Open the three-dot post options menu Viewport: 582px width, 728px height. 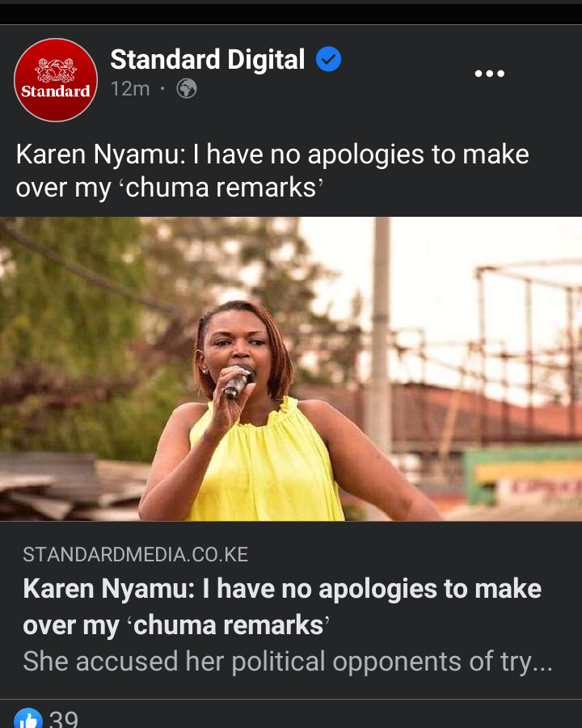click(489, 74)
